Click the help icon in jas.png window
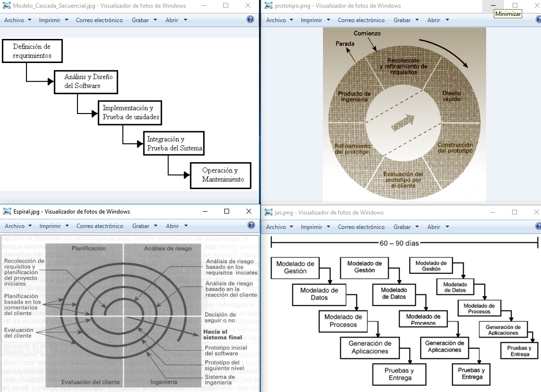The width and height of the screenshot is (541, 392). pos(539,227)
